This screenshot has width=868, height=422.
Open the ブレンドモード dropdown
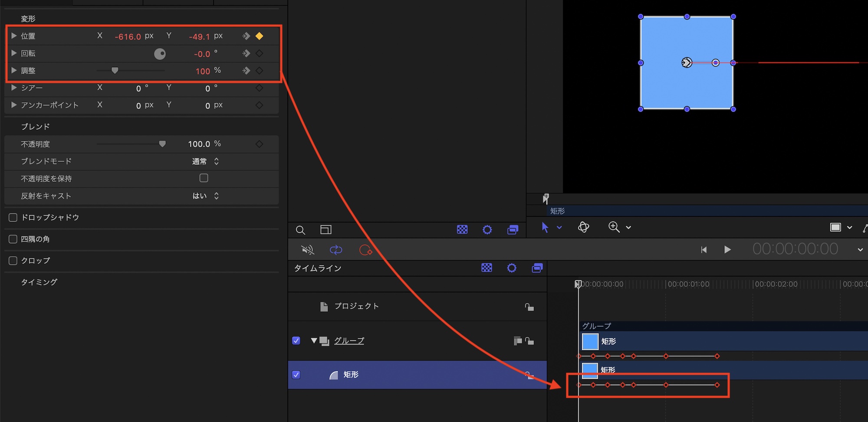coord(205,161)
